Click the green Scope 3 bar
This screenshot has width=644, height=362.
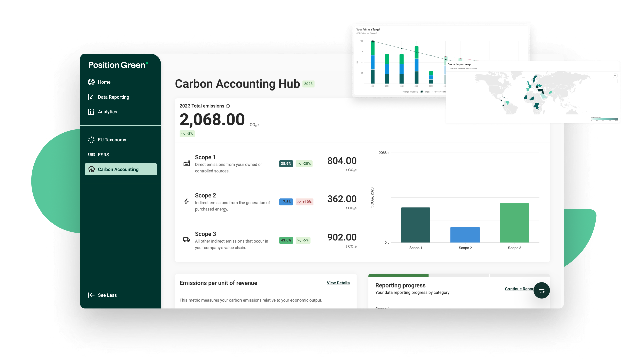(514, 223)
